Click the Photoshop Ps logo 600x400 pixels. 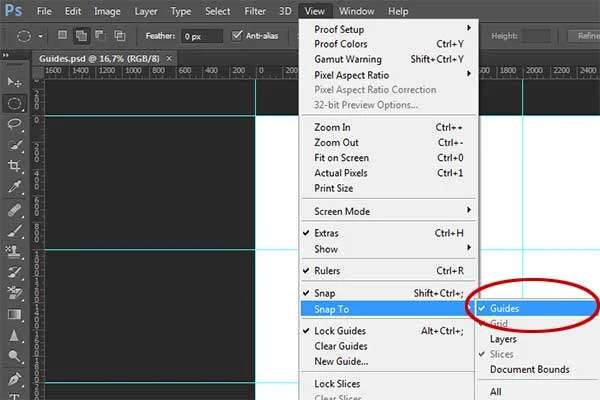tap(13, 10)
